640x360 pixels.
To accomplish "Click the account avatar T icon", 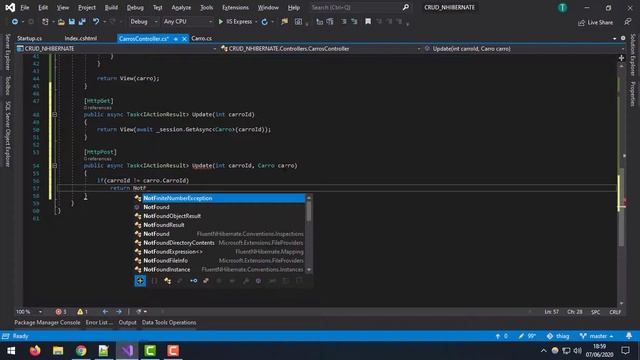I will coord(562,8).
